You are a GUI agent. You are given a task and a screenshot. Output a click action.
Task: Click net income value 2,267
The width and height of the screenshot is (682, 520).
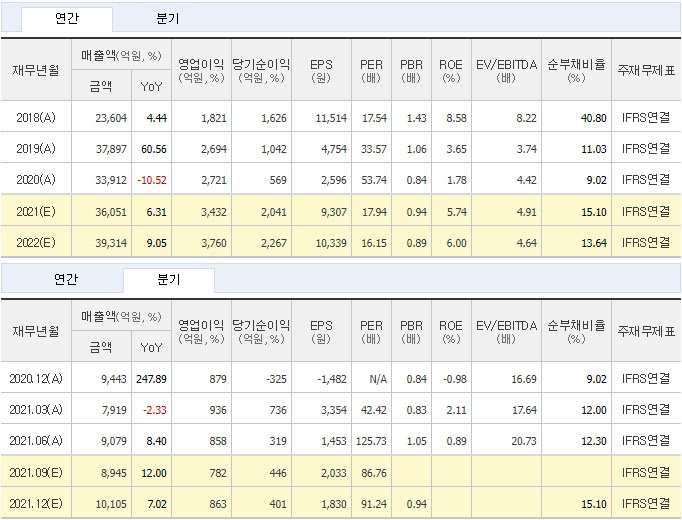point(274,243)
